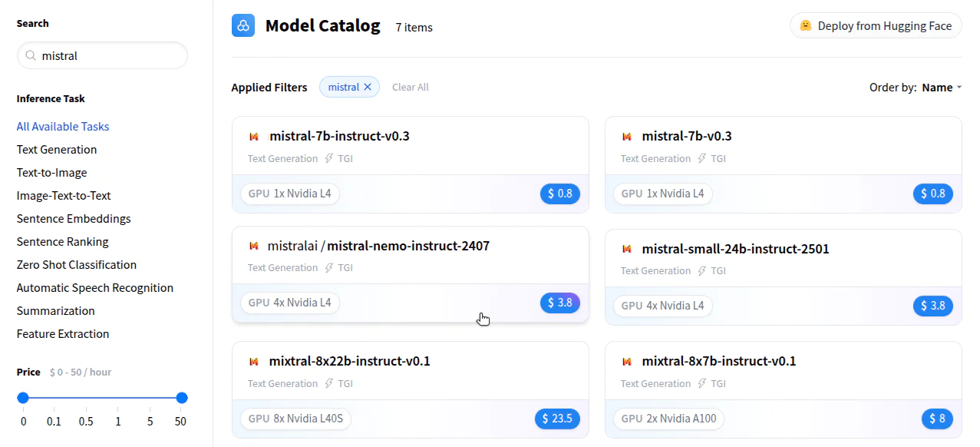Select Text-to-Image task filter

(x=52, y=173)
